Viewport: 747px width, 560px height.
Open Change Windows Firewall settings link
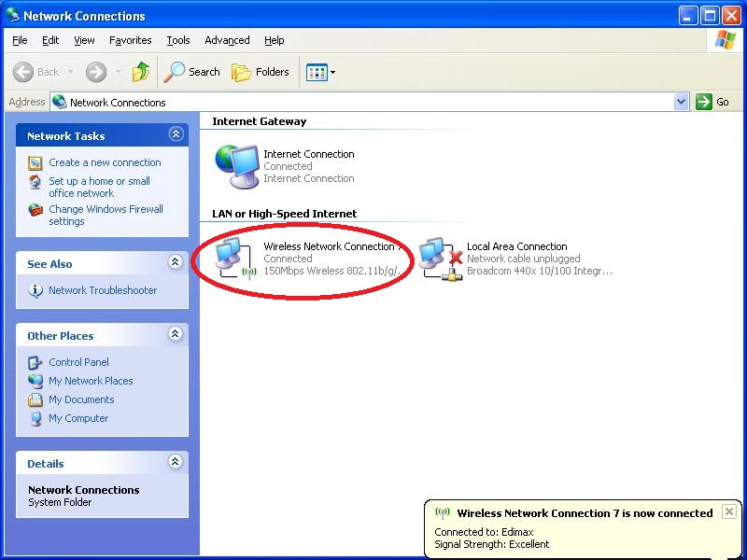point(106,216)
